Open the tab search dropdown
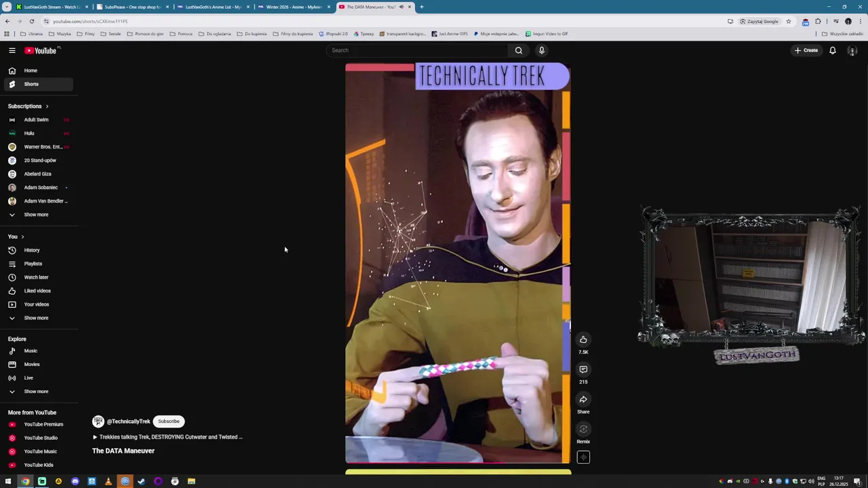 (7, 7)
